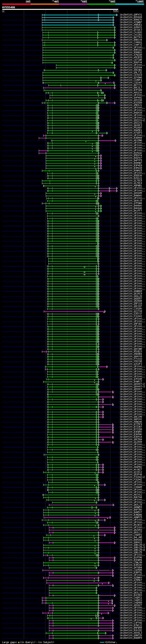Viewport: 146px width, 644px height.
Task: Click the orange ~40% identity legend bar
Action: tap(45, 4)
